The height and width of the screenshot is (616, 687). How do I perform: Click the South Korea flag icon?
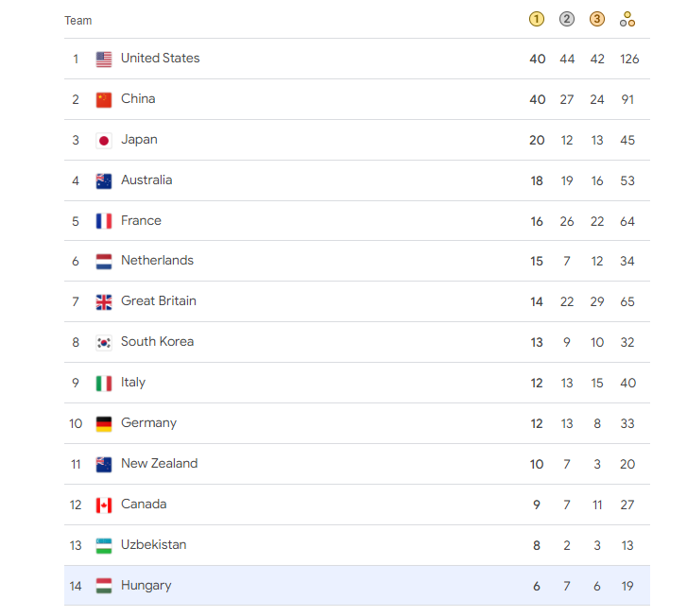tap(104, 343)
